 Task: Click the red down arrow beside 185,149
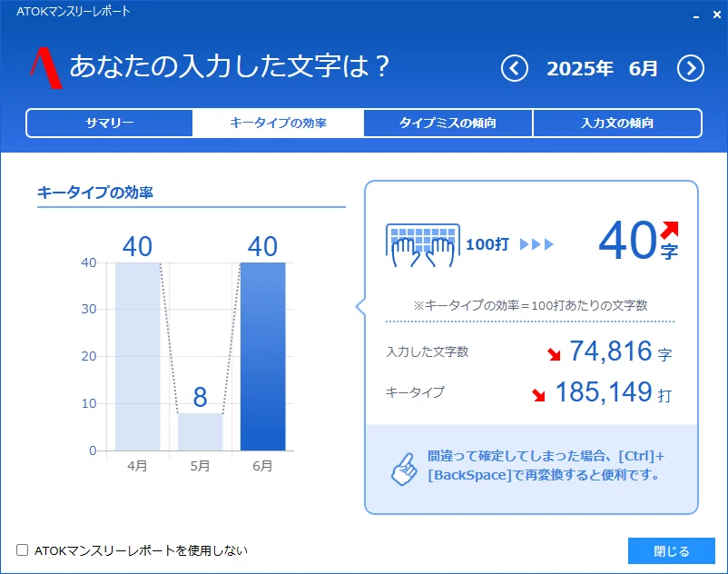pos(538,395)
